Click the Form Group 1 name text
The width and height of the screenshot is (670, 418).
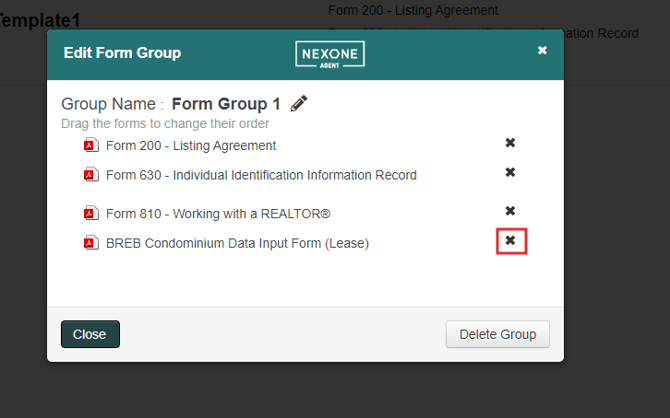[226, 104]
